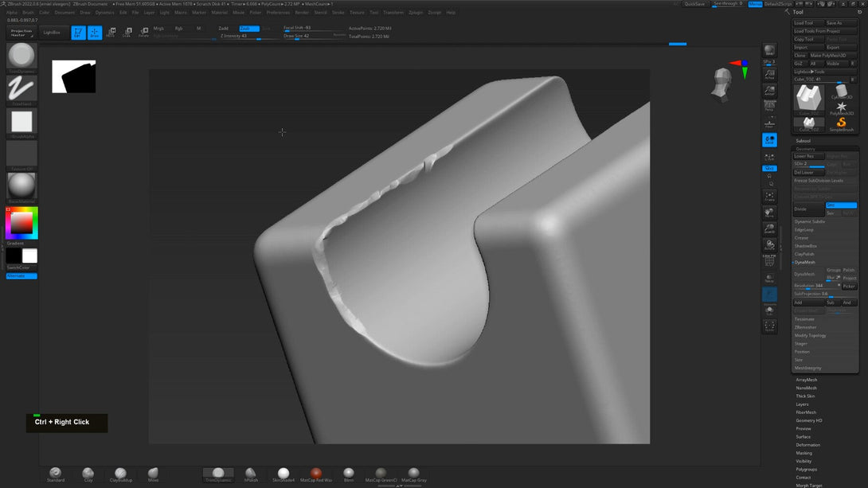Choose the MatCap Red Wax material
Screen dimensions: 868x488
pos(316,474)
